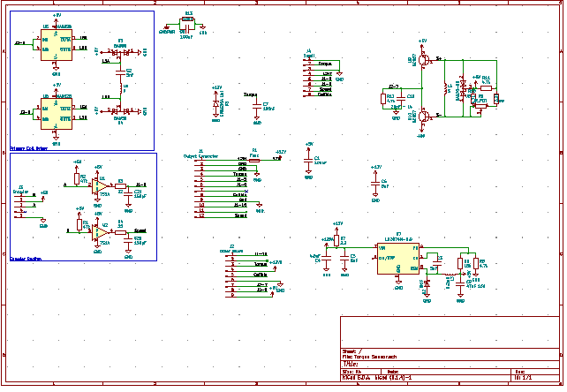This screenshot has height=392, width=567.
Task: Select the top coil driver IC in Primary Coil Driver block
Action: tap(57, 45)
